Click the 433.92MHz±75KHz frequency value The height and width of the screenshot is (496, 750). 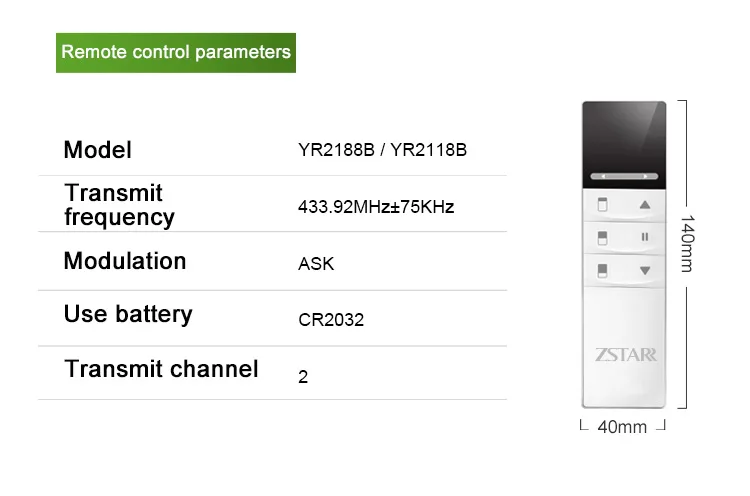coord(377,208)
